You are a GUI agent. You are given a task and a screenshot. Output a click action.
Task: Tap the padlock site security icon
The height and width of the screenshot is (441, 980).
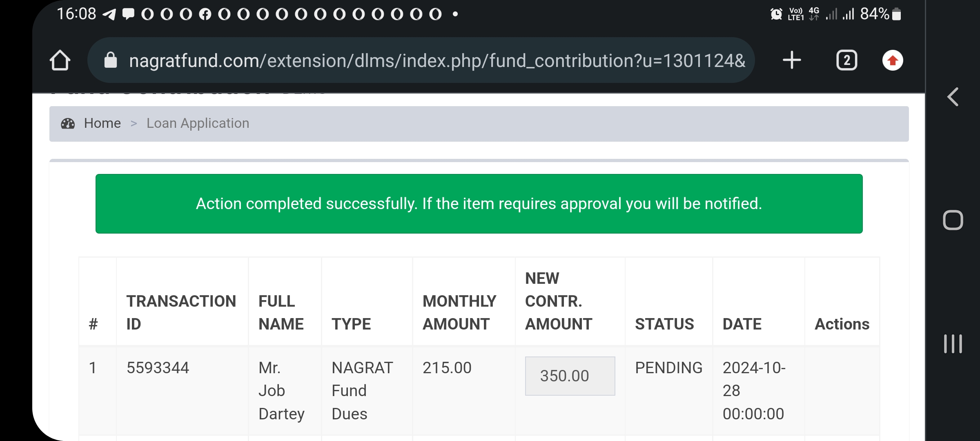tap(111, 60)
